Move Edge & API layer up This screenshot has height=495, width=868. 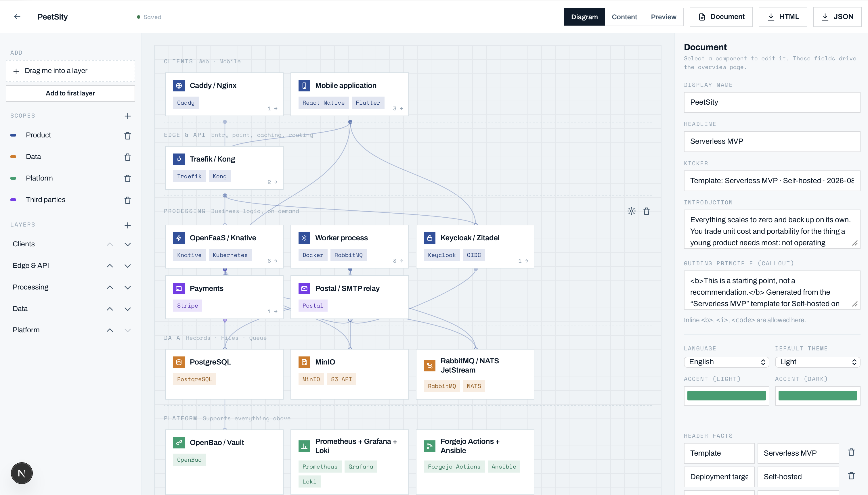110,266
